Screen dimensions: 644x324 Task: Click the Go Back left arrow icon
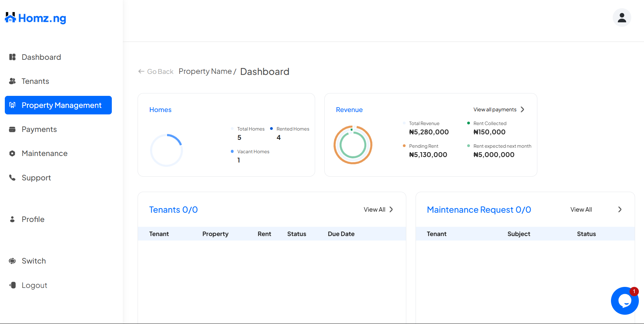pyautogui.click(x=141, y=71)
